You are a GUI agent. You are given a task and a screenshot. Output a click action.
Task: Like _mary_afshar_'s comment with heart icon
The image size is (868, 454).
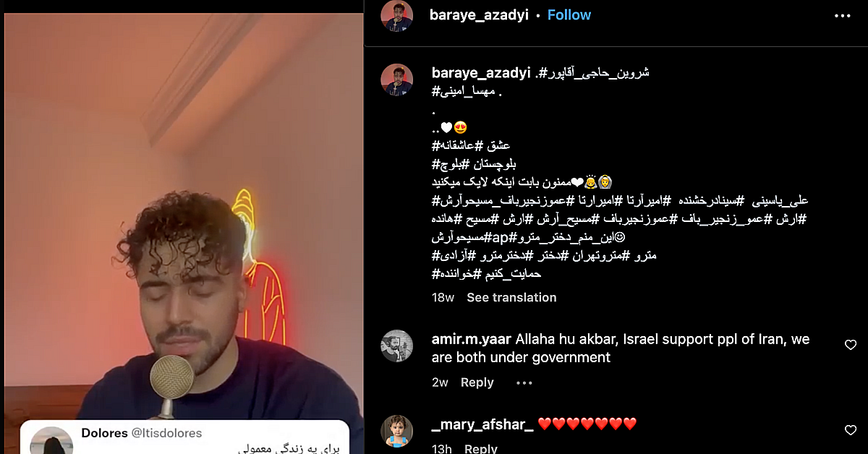tap(851, 430)
